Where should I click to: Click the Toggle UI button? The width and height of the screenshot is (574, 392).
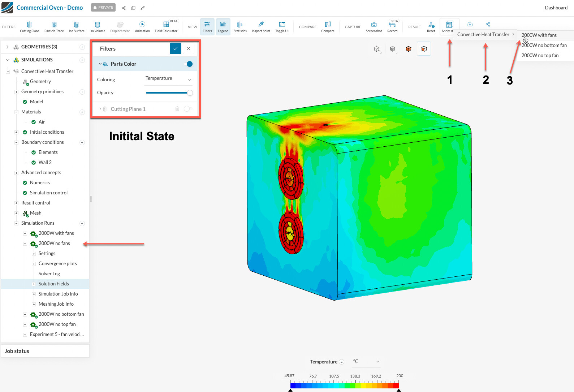click(x=282, y=27)
